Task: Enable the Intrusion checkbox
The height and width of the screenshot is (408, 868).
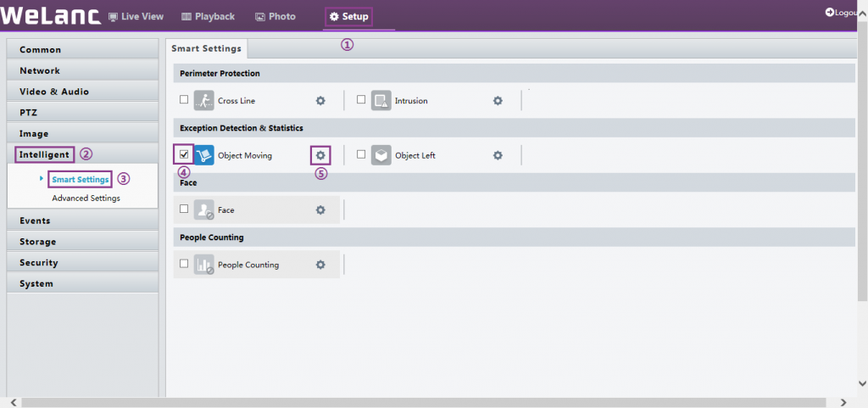Action: pyautogui.click(x=361, y=99)
